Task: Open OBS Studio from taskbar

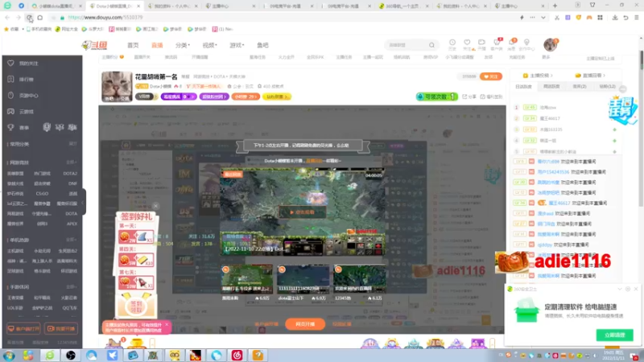Action: [x=70, y=356]
